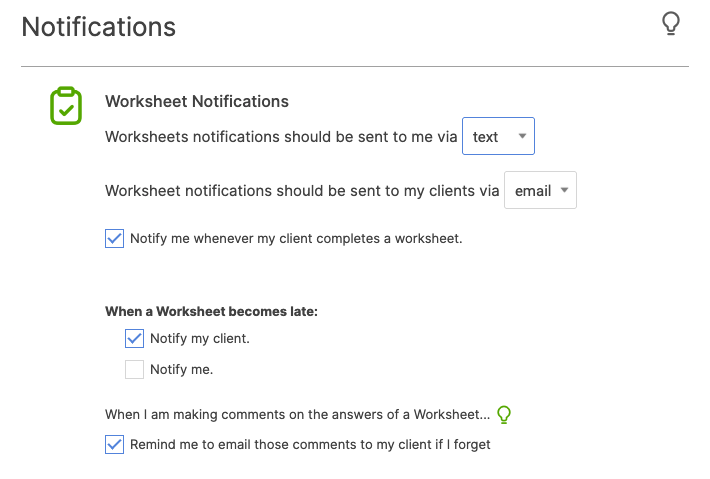The height and width of the screenshot is (479, 710).
Task: Open the "text" delivery method dropdown
Action: click(498, 137)
